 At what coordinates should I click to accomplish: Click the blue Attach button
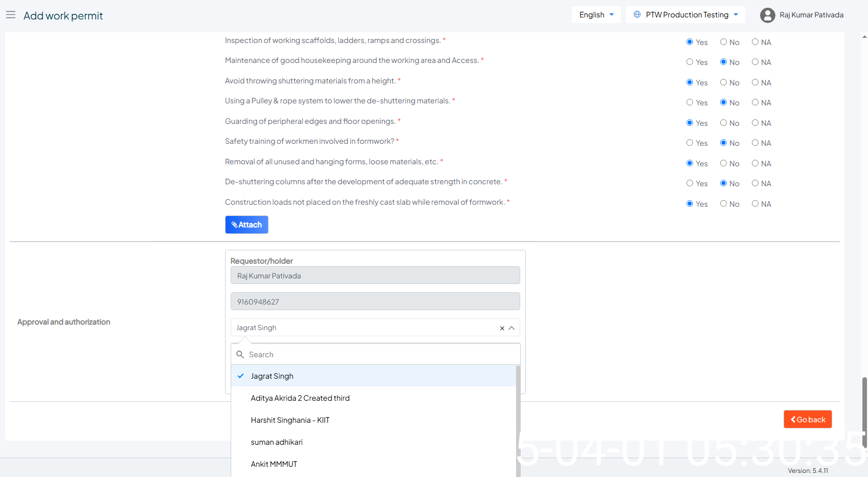tap(247, 225)
